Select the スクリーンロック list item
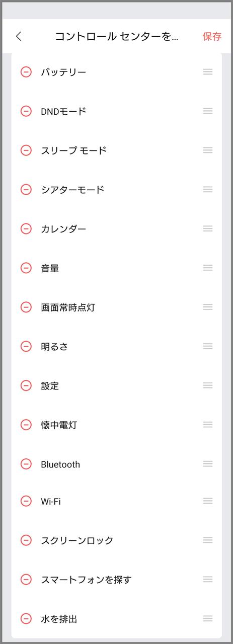 pos(116,540)
